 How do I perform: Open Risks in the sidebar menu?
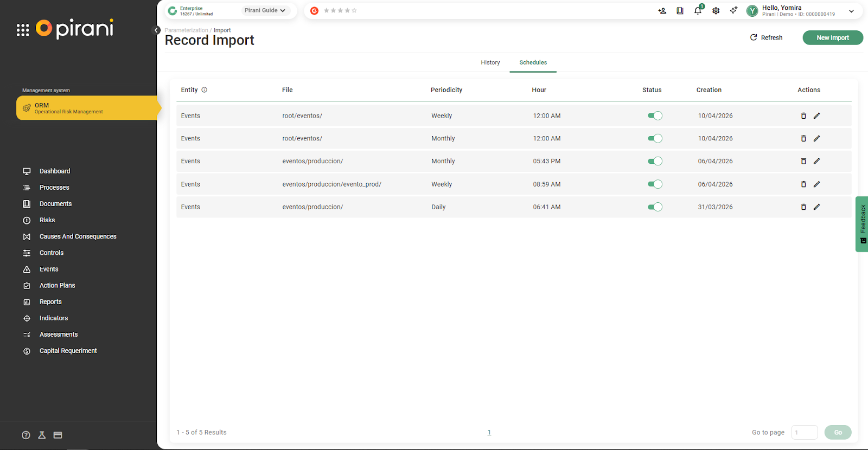coord(47,220)
